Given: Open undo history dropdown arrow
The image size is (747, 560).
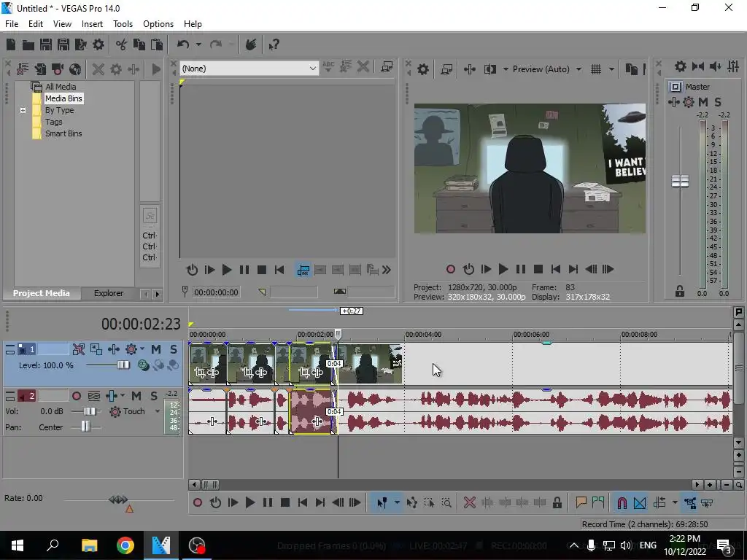Looking at the screenshot, I should pyautogui.click(x=198, y=44).
